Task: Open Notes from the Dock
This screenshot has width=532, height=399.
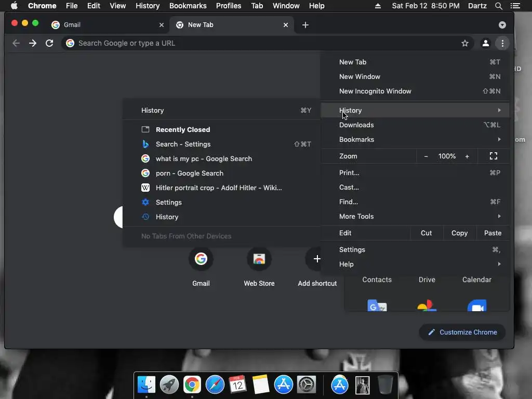Action: point(261,385)
